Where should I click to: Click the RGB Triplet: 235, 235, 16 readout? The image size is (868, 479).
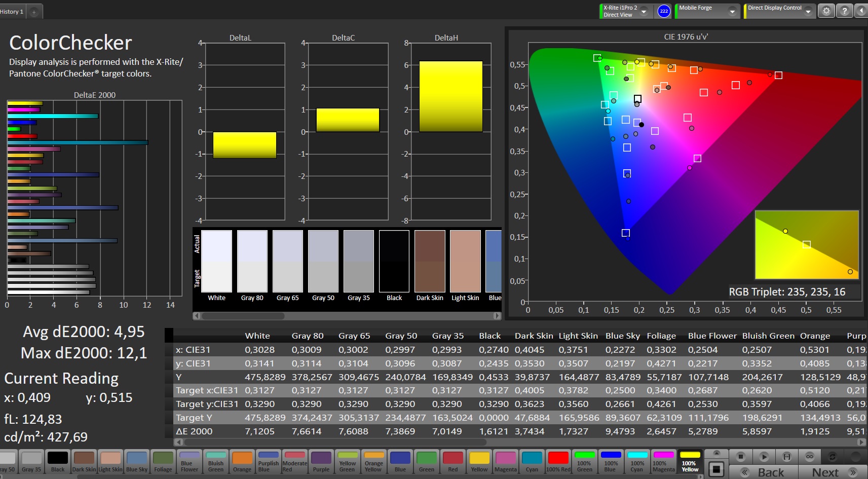tap(787, 292)
